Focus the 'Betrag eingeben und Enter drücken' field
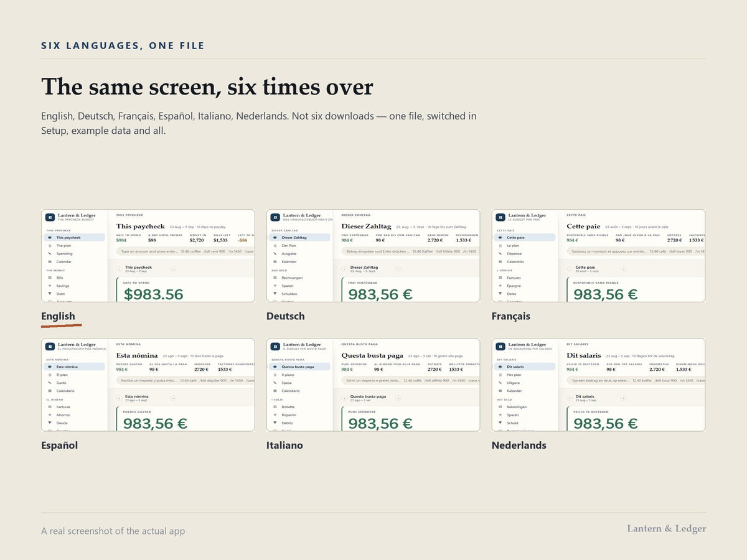Image resolution: width=747 pixels, height=560 pixels. click(x=411, y=251)
